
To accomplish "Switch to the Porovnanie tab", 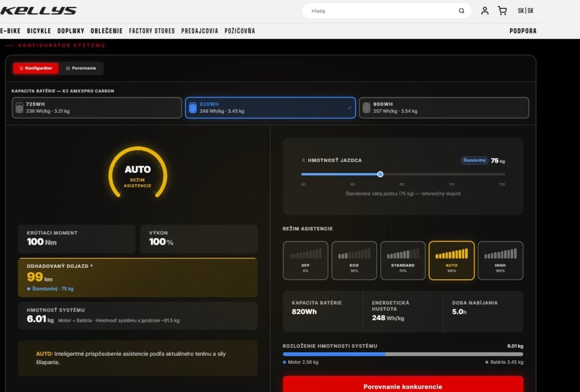I will pyautogui.click(x=81, y=69).
